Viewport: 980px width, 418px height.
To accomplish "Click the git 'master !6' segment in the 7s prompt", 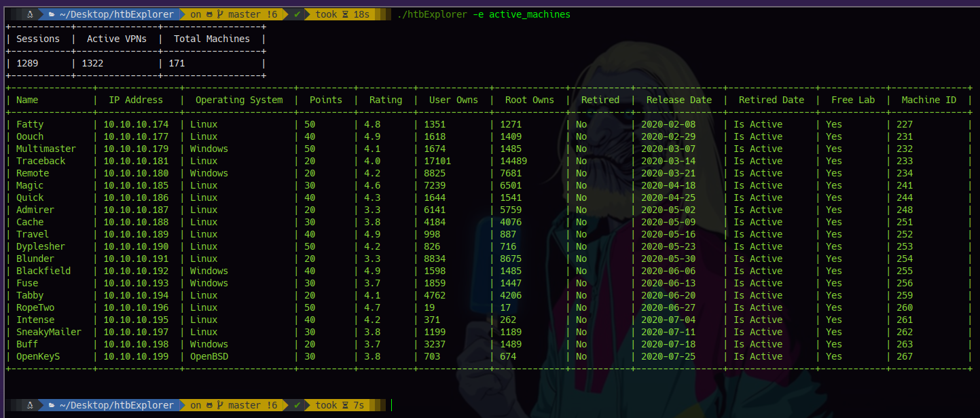I will [x=234, y=405].
